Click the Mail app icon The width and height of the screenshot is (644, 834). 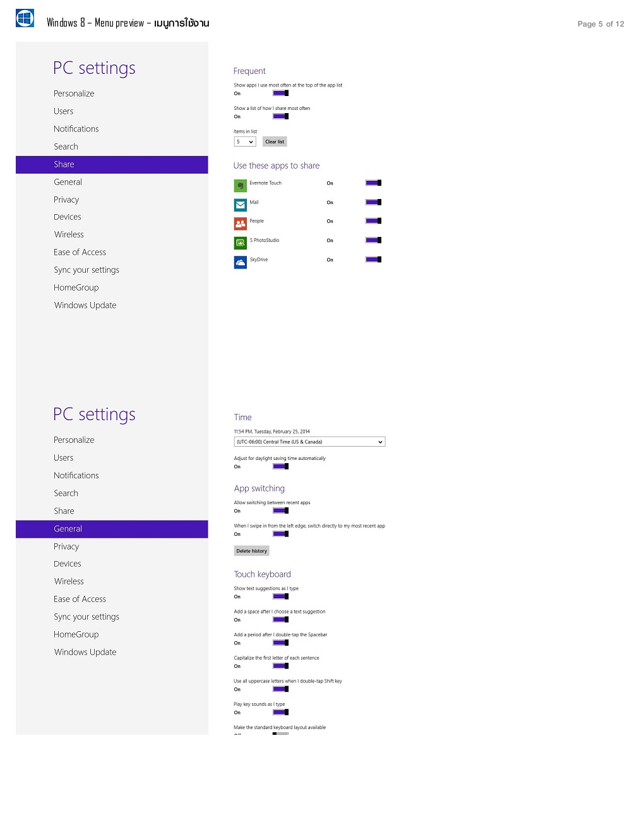pos(240,205)
